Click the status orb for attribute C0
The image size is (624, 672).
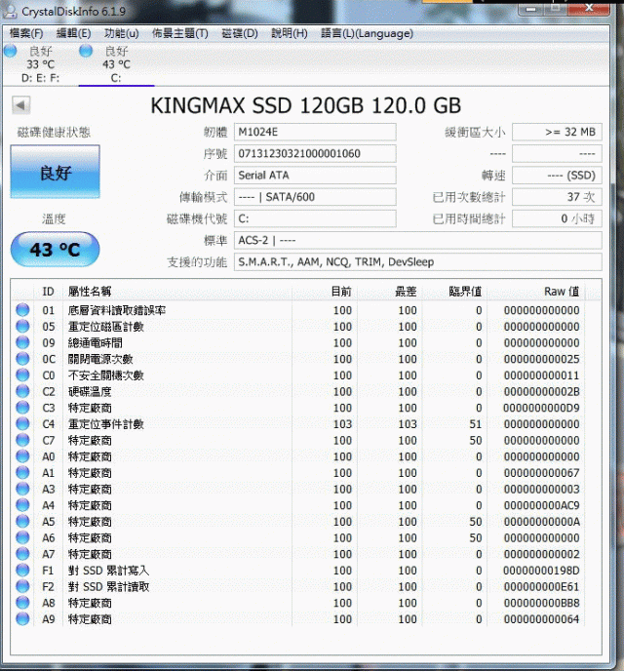click(22, 375)
